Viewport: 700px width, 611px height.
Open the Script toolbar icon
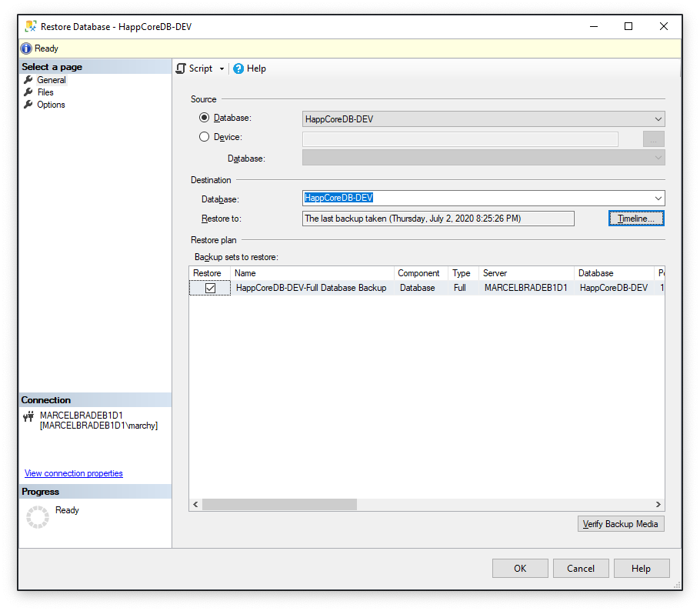pyautogui.click(x=182, y=68)
